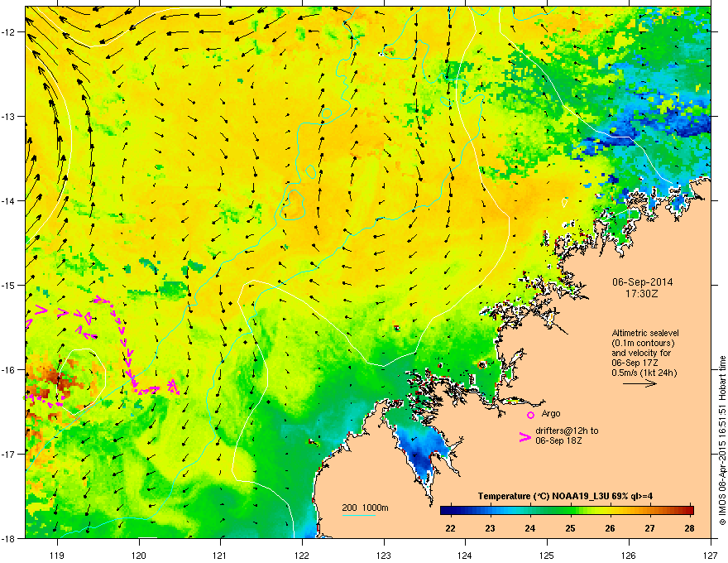Click the 'Argo' legend label
The height and width of the screenshot is (563, 728).
[551, 413]
